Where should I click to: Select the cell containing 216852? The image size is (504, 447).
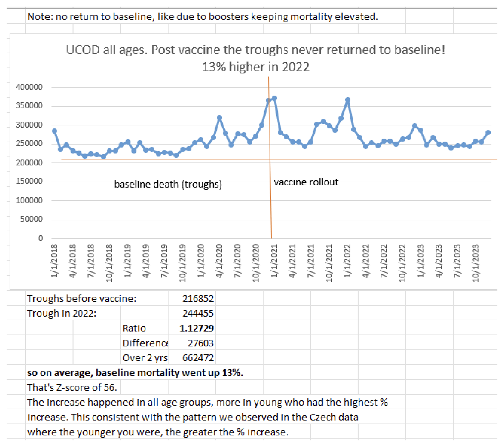point(198,298)
